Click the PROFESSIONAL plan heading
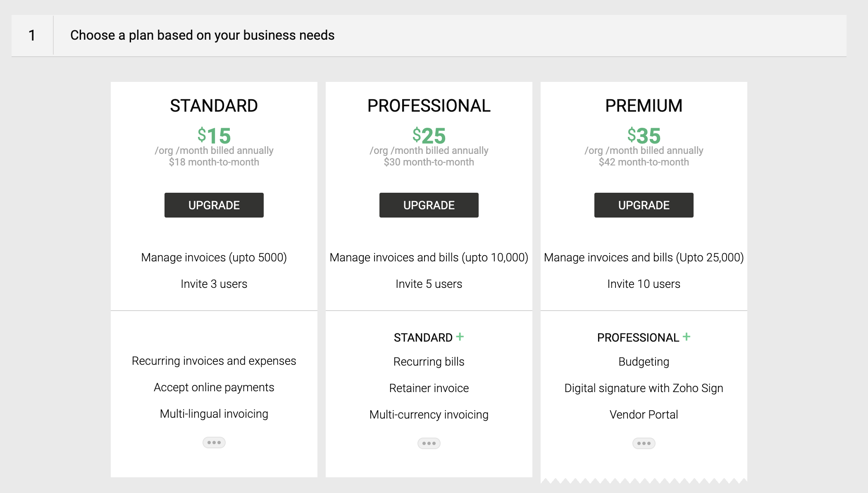 pyautogui.click(x=429, y=106)
